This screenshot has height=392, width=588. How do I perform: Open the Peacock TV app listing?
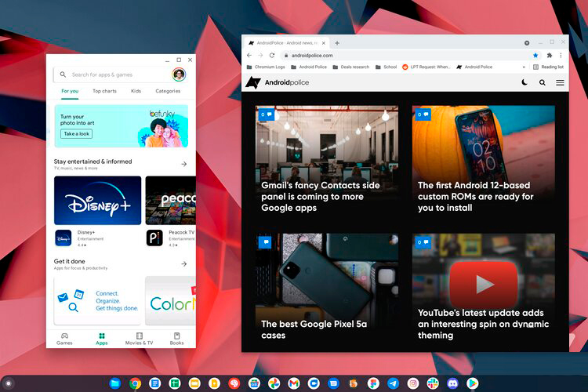[171, 238]
